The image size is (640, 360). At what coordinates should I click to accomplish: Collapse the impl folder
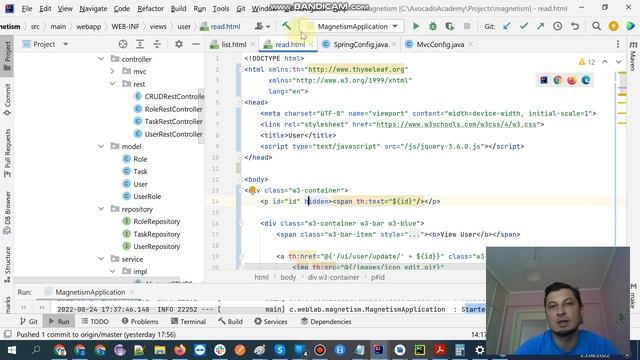coord(112,271)
